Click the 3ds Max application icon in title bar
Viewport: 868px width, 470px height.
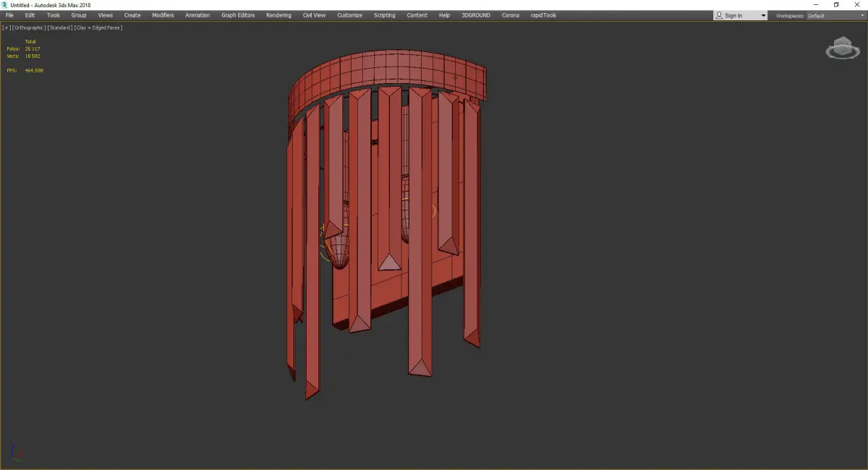click(x=4, y=5)
